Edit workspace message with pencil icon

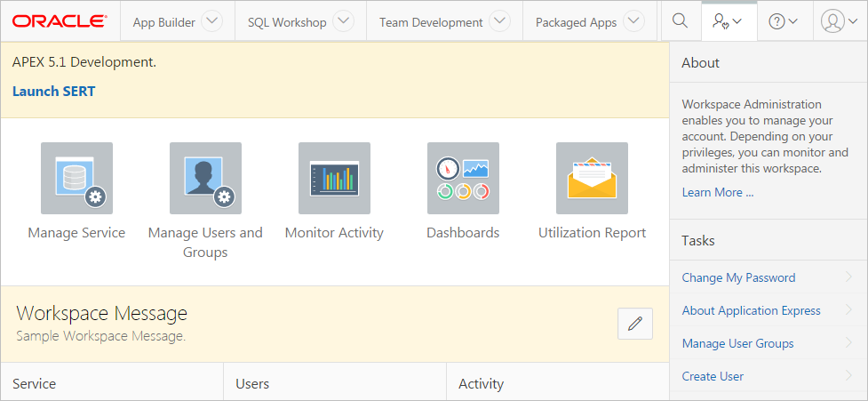[634, 325]
